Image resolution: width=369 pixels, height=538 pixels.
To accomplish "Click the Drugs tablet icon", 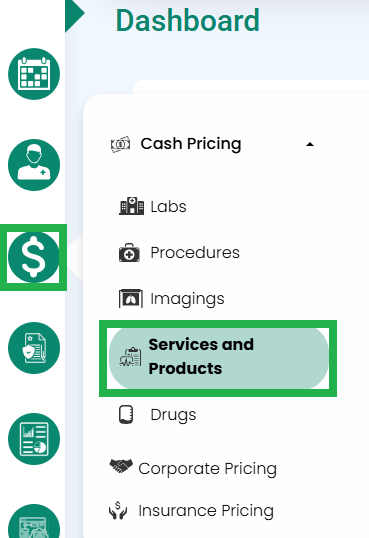I will pyautogui.click(x=126, y=415).
